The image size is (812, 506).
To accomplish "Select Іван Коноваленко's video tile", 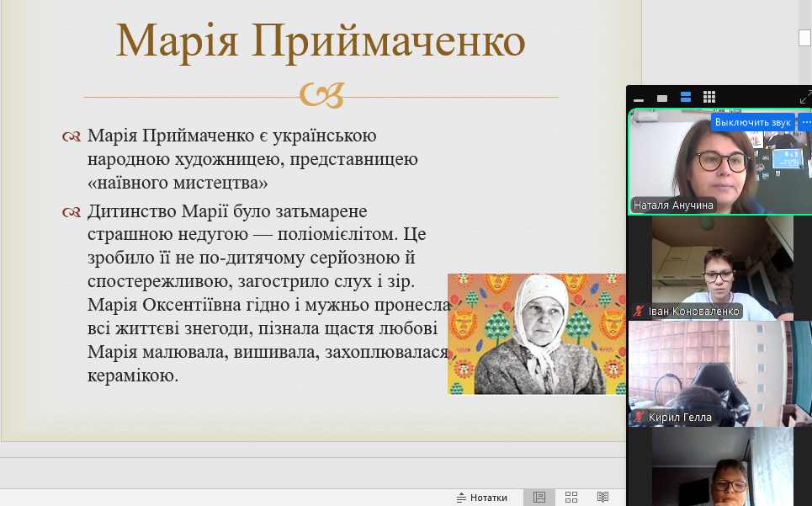I will [719, 268].
